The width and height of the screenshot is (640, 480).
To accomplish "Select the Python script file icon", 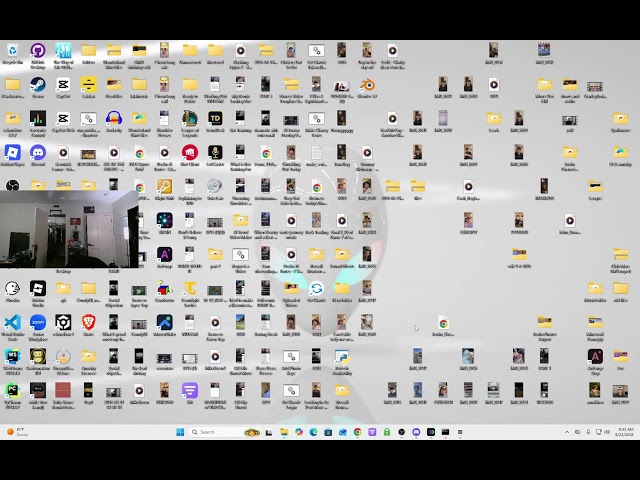I will [342, 356].
